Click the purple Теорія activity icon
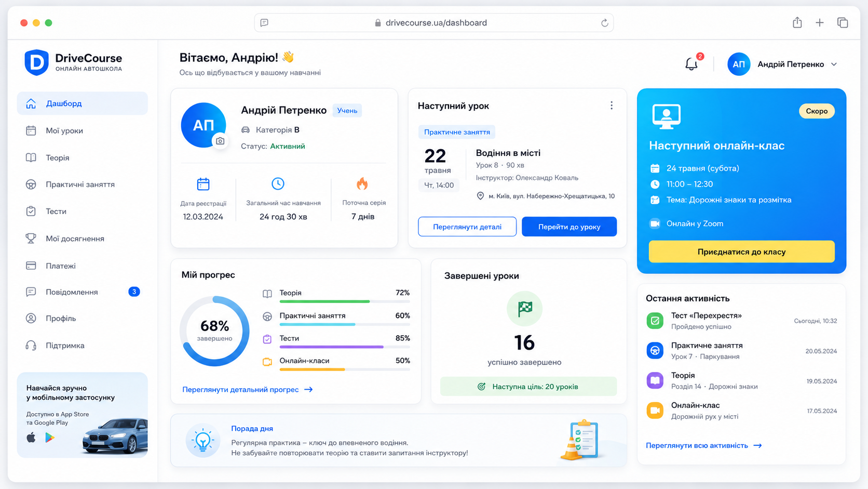The width and height of the screenshot is (868, 489). (655, 380)
